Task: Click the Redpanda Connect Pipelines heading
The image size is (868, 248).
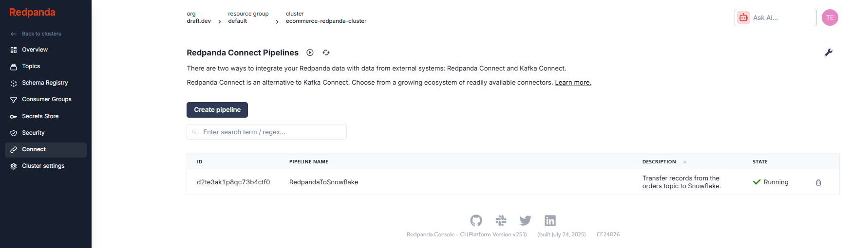Action: 243,53
